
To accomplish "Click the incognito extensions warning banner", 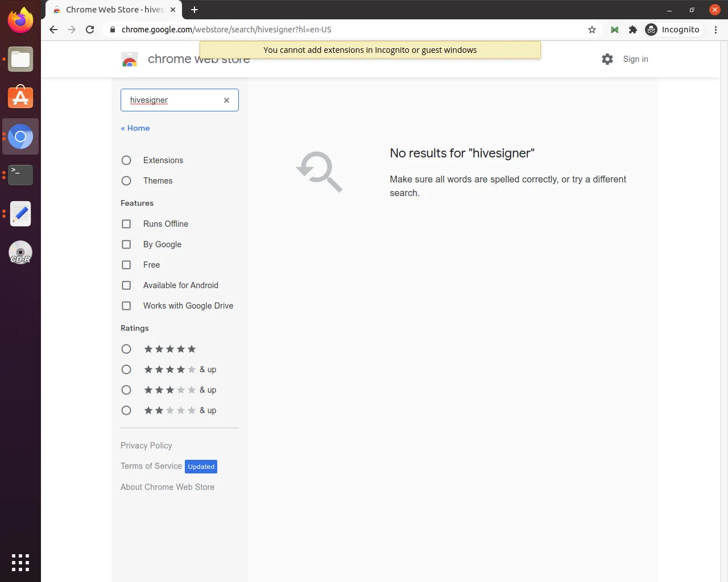I will coord(370,50).
